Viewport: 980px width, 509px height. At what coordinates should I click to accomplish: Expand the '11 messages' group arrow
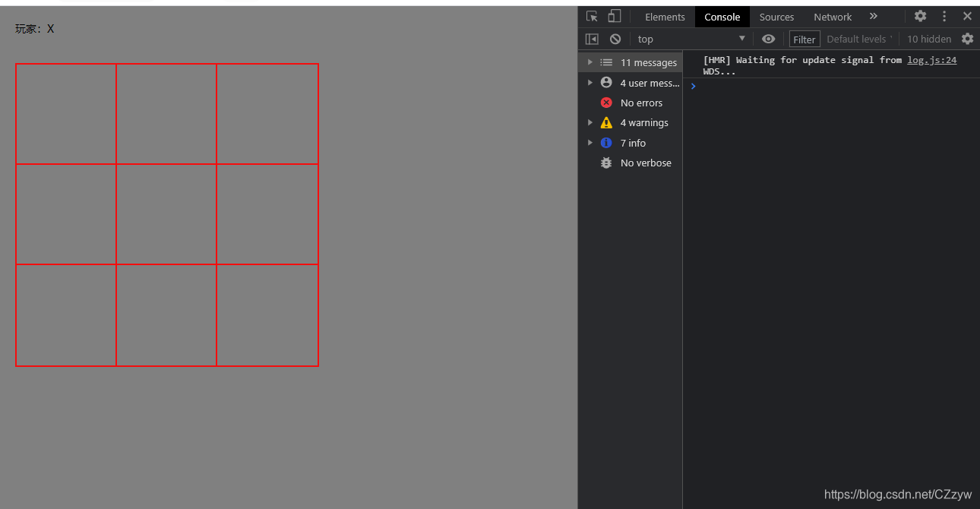click(x=590, y=62)
